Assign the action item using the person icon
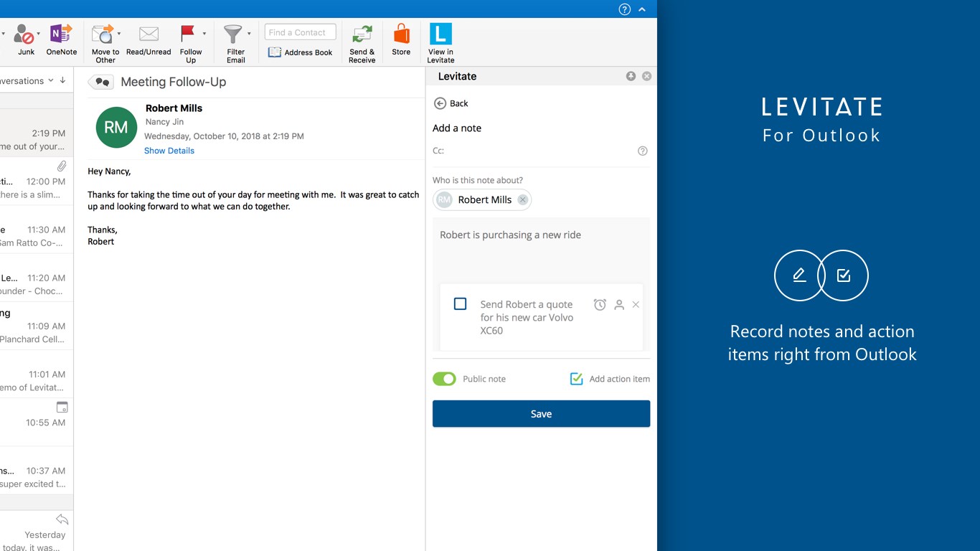Screen dimensions: 980x551 [x=619, y=305]
